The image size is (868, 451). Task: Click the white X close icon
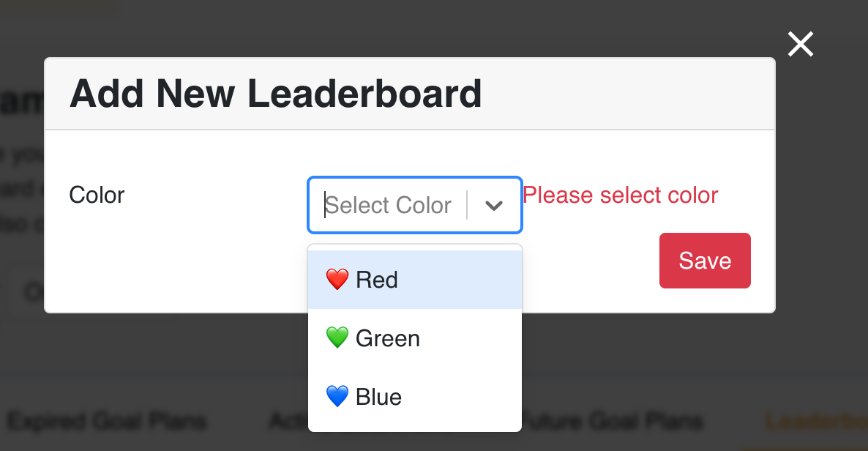coord(800,44)
